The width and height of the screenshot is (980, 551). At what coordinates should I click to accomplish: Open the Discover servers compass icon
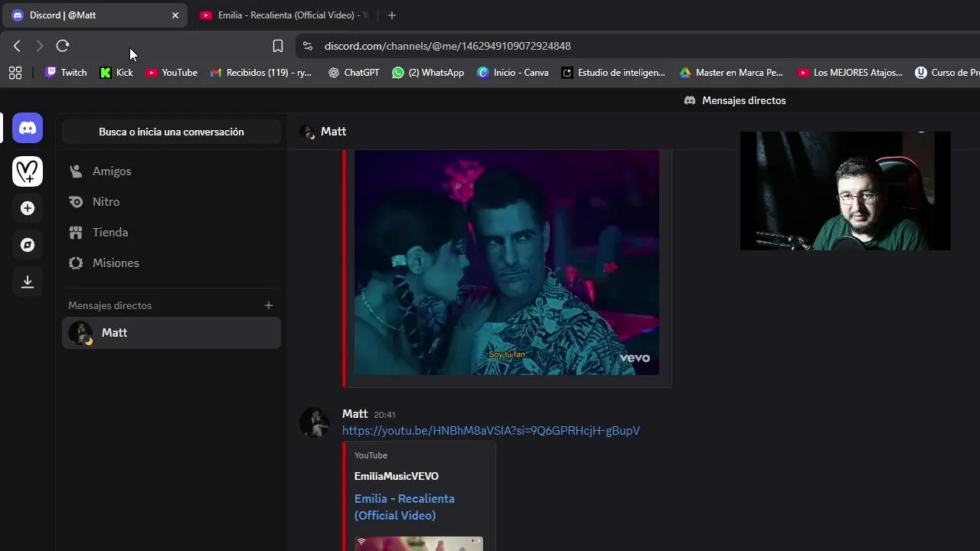pyautogui.click(x=28, y=245)
